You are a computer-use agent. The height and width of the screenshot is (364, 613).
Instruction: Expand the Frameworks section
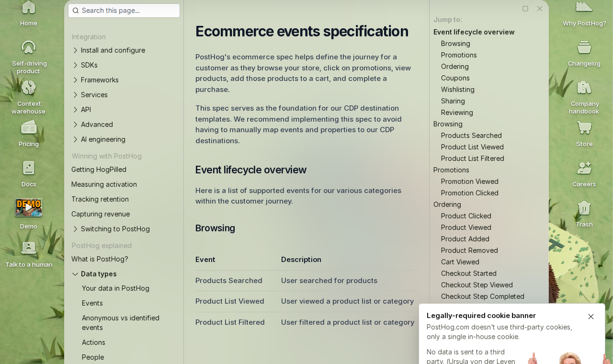tap(124, 80)
